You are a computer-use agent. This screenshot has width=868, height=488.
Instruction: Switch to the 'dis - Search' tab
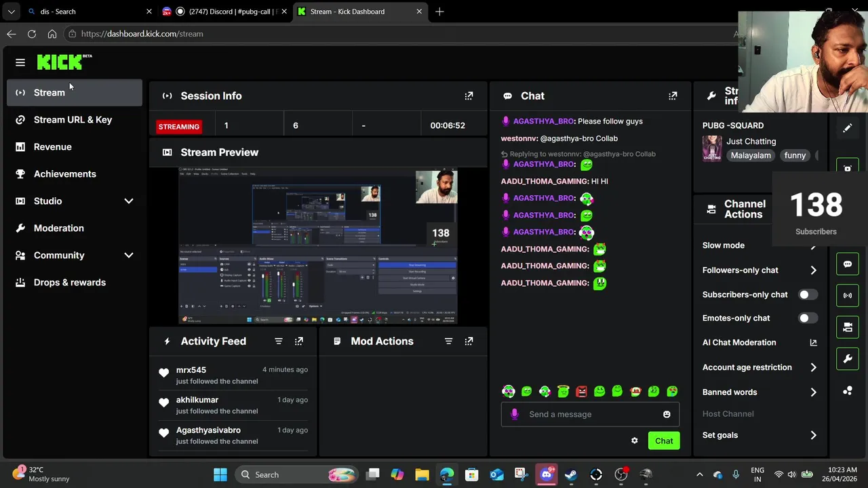pos(90,12)
